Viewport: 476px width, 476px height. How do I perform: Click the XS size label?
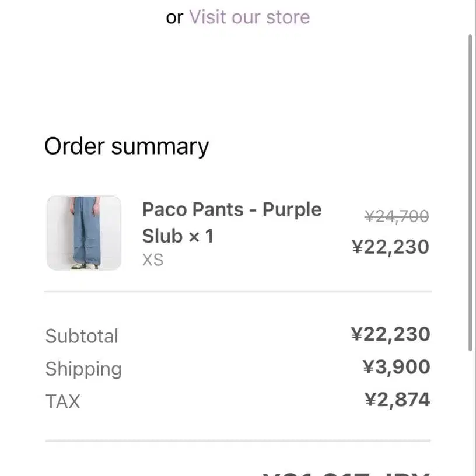[153, 260]
